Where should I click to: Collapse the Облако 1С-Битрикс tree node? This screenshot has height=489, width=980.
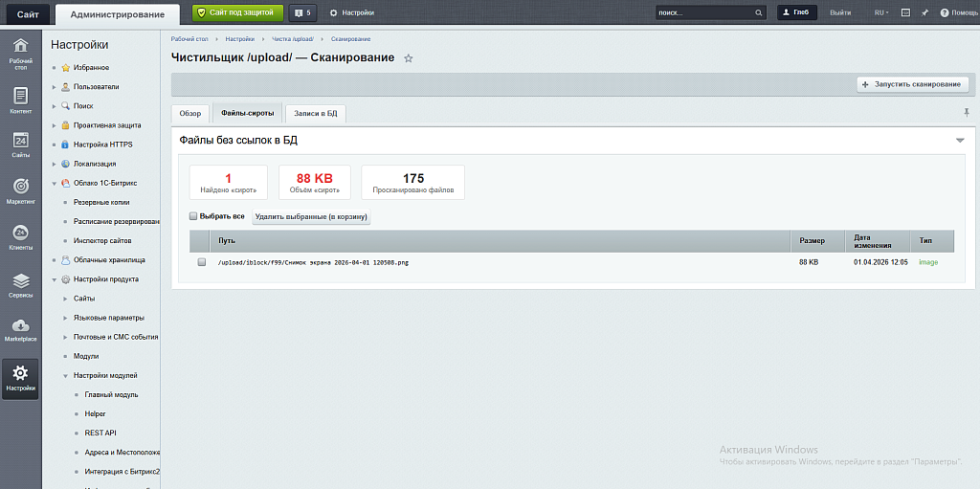(x=55, y=183)
